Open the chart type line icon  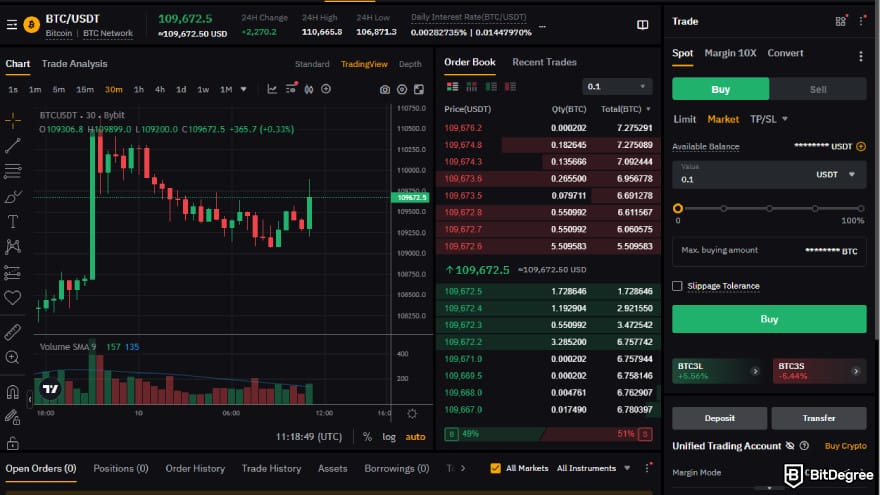pos(272,89)
